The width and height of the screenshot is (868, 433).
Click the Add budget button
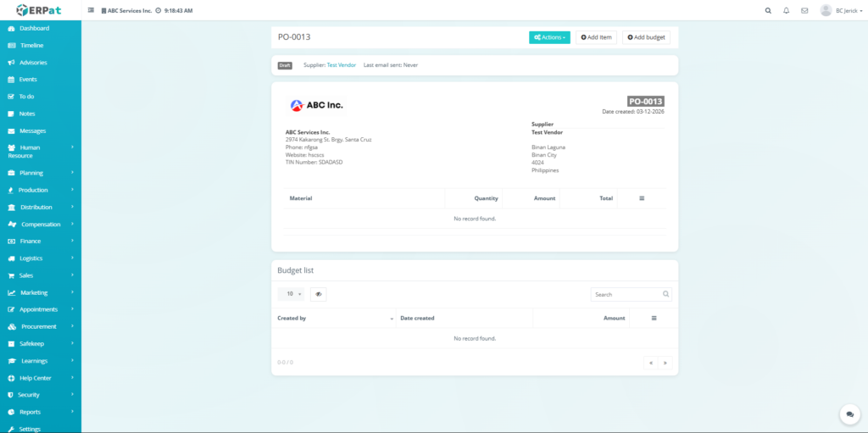[x=647, y=37]
